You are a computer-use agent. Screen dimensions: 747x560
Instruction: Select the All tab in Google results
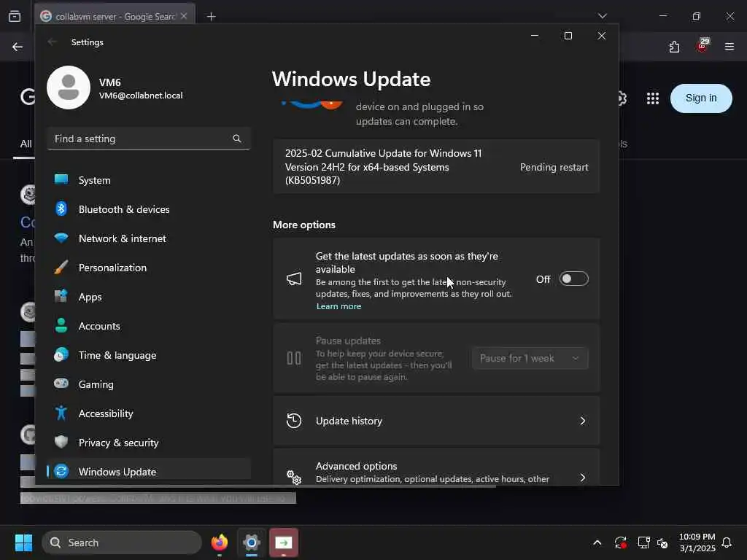[x=26, y=144]
